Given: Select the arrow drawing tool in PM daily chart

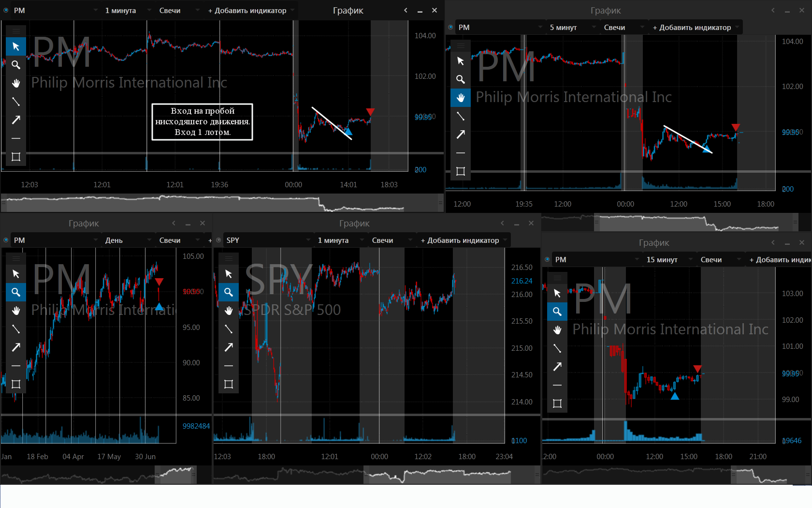Looking at the screenshot, I should [16, 347].
